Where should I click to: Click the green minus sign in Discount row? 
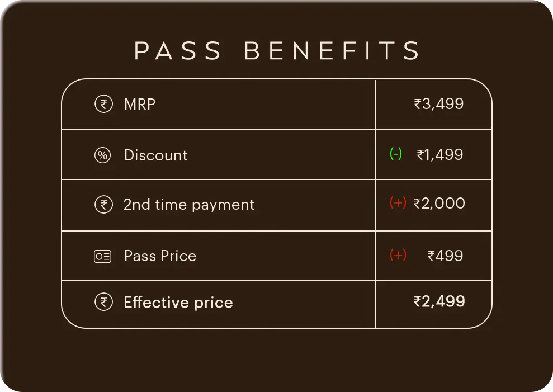tap(396, 154)
